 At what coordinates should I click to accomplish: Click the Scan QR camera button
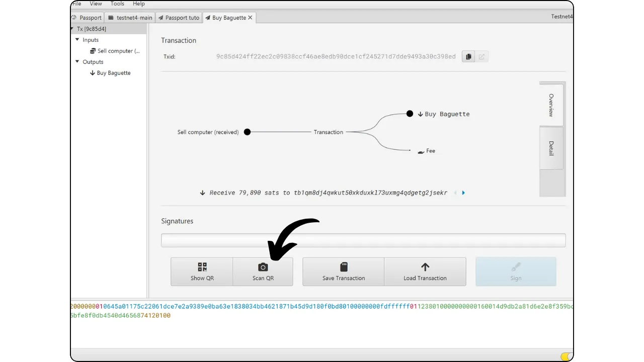[x=263, y=272]
